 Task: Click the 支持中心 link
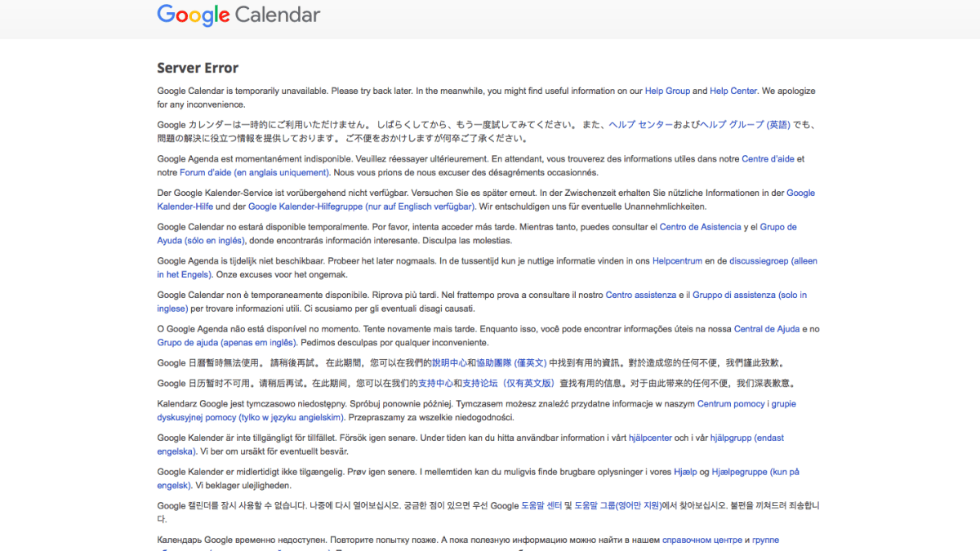tap(435, 384)
